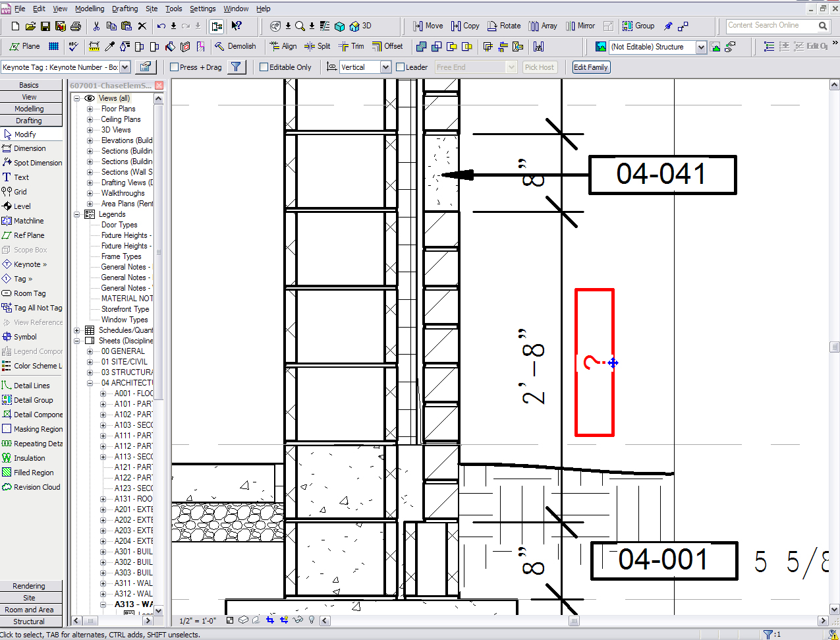Check the Leader checkbox
Image resolution: width=840 pixels, height=640 pixels.
pyautogui.click(x=400, y=67)
